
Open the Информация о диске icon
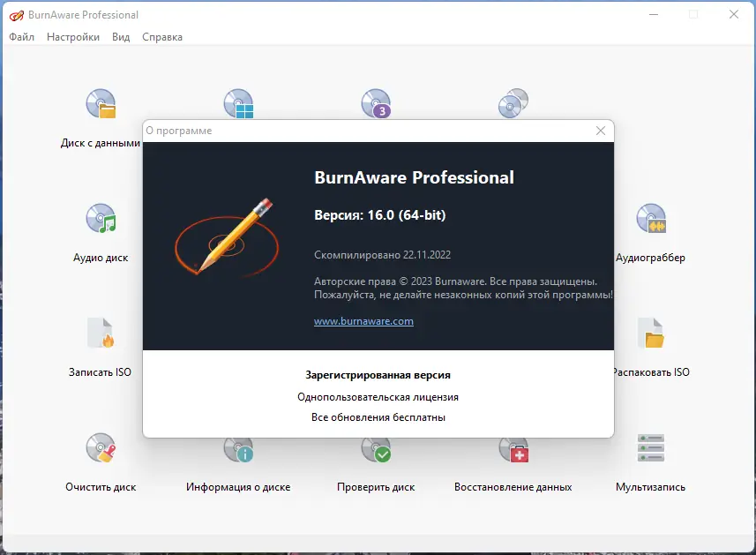tap(239, 449)
